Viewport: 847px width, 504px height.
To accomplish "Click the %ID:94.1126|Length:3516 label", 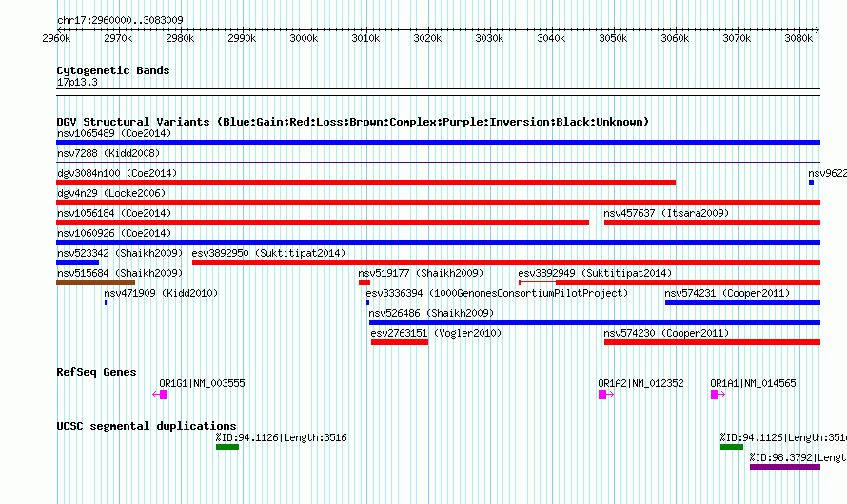I will (281, 437).
